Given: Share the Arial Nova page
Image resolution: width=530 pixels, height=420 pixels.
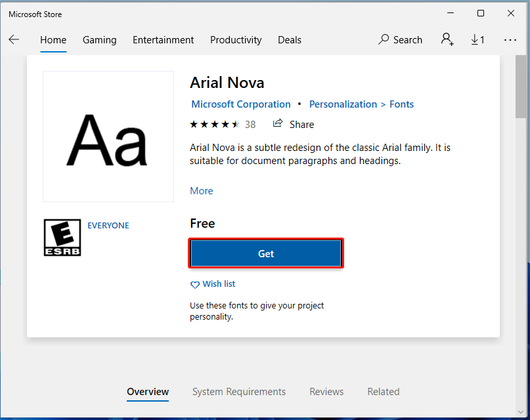Looking at the screenshot, I should pyautogui.click(x=294, y=124).
